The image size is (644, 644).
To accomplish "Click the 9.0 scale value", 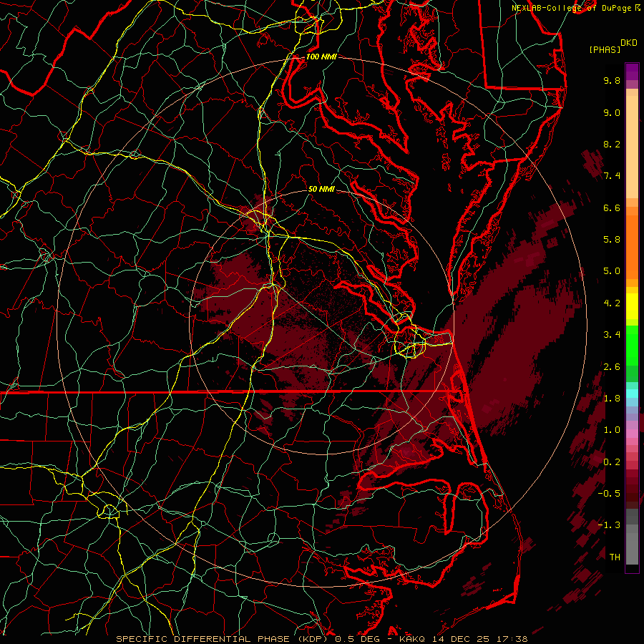I will coord(612,112).
